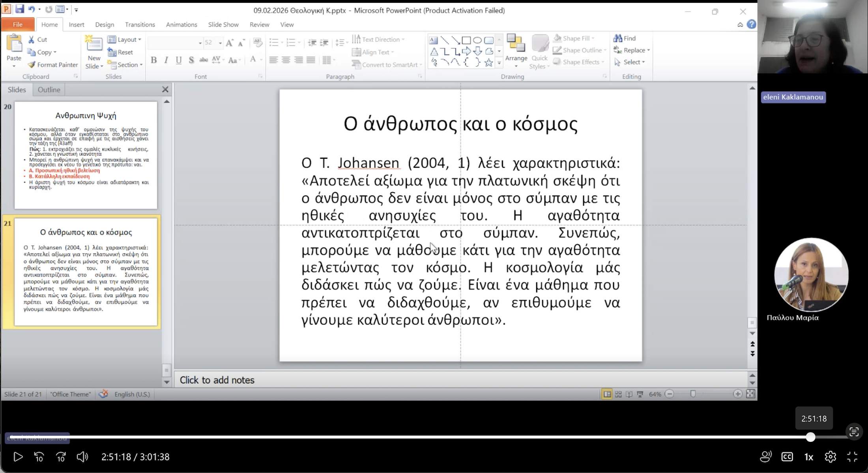Open the Layout dropdown
The width and height of the screenshot is (868, 473).
pos(125,39)
